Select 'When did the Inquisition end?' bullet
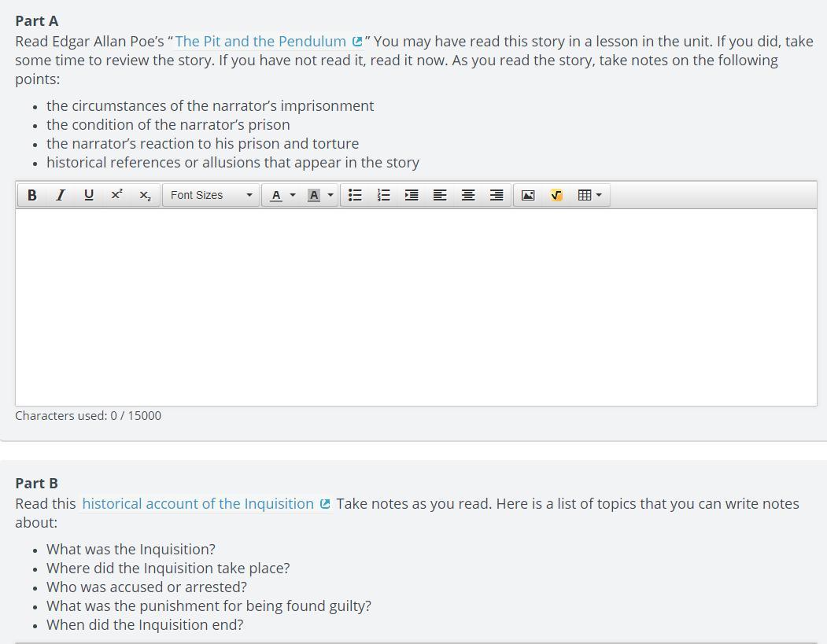827x644 pixels. [145, 625]
